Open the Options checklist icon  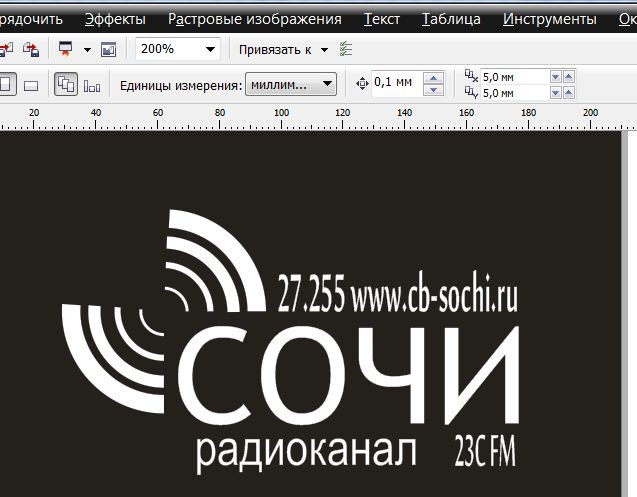coord(346,49)
